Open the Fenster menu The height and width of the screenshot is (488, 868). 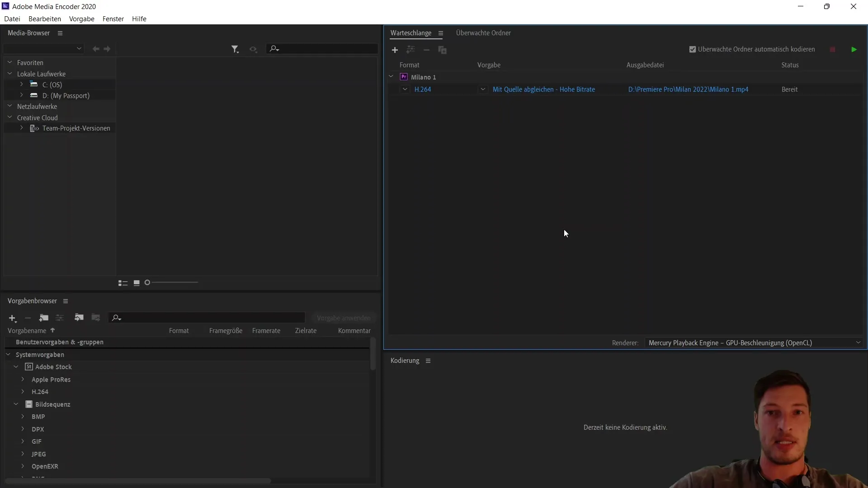[113, 19]
